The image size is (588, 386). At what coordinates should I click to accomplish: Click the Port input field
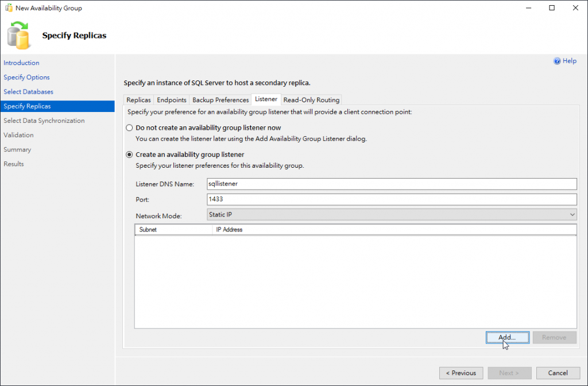pos(392,199)
